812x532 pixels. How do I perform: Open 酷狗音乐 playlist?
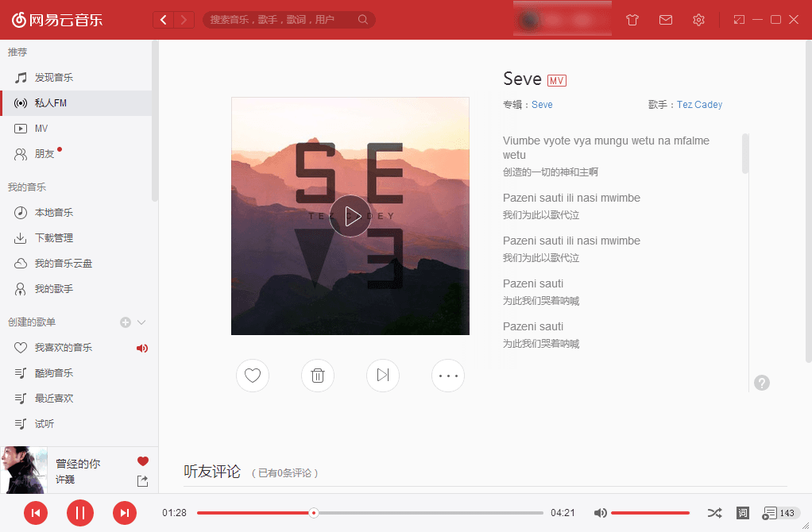point(75,373)
